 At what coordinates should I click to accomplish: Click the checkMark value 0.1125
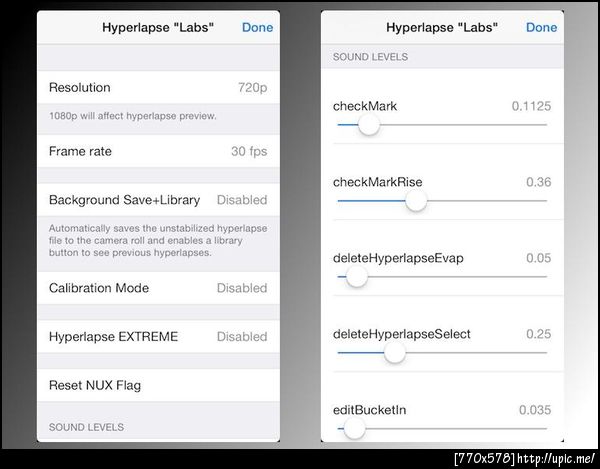(x=532, y=106)
